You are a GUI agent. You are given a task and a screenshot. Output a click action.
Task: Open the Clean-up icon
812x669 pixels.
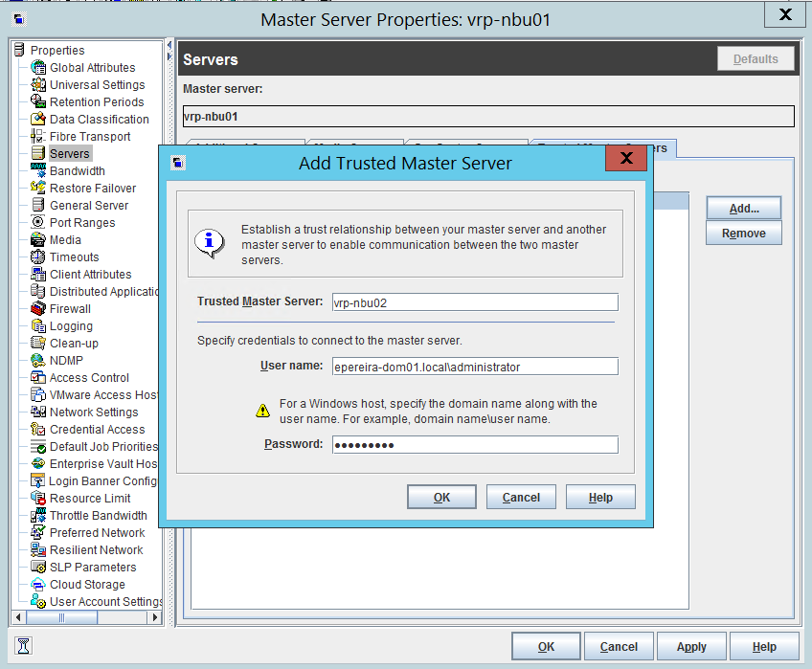[38, 343]
